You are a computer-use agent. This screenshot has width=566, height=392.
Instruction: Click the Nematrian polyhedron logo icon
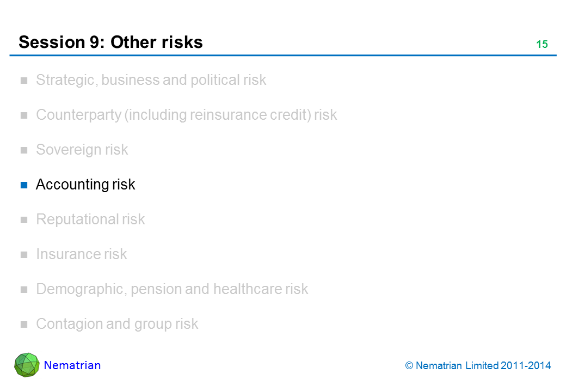27,365
